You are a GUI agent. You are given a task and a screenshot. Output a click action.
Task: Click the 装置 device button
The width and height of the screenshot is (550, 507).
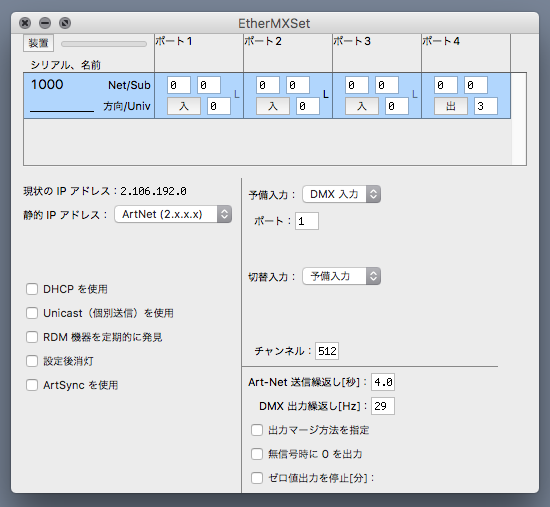coord(38,43)
